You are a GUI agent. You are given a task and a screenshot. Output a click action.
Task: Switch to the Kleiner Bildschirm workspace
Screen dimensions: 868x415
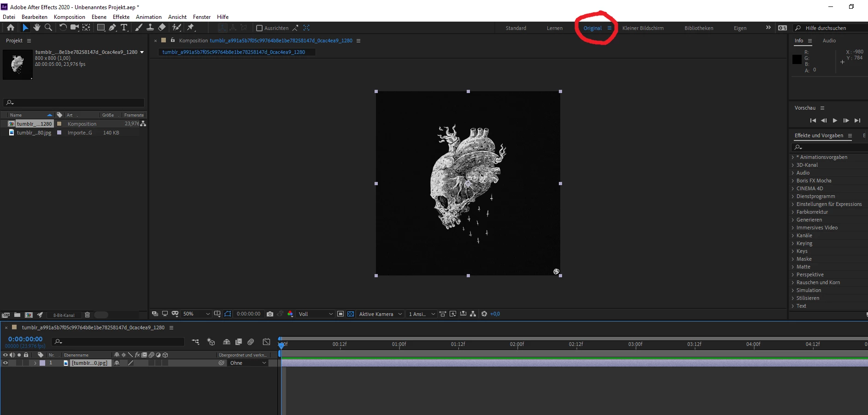[643, 28]
